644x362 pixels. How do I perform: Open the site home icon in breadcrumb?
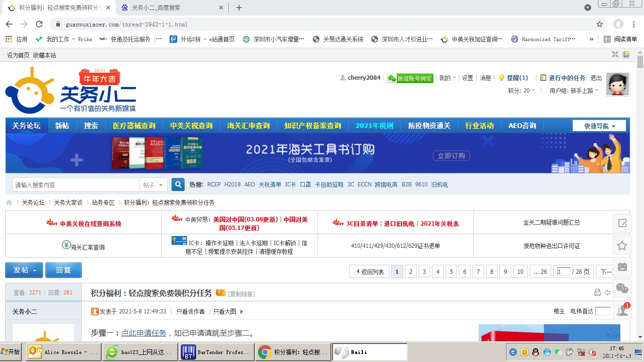(9, 202)
